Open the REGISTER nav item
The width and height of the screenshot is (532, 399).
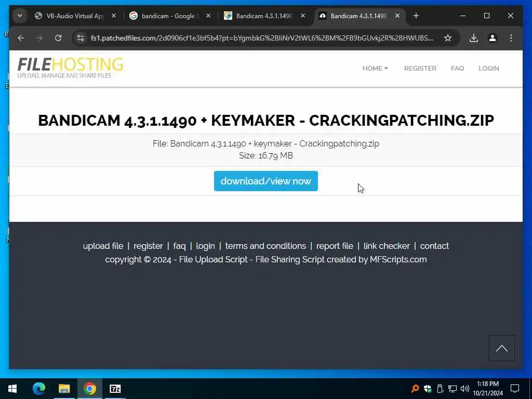(420, 69)
